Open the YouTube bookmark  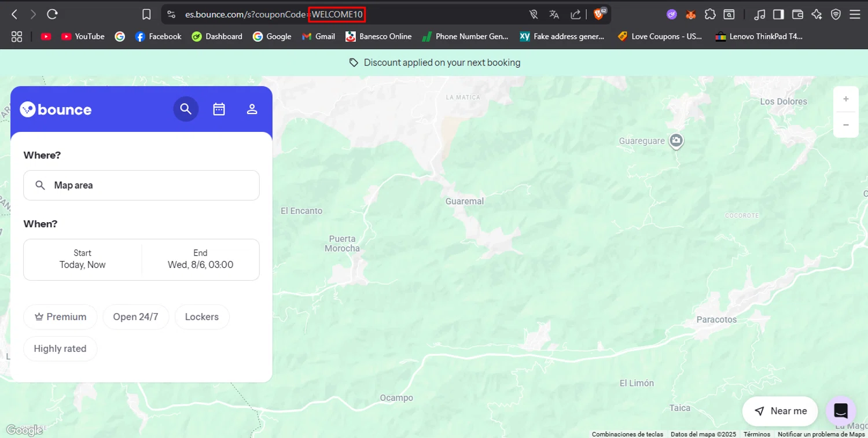coord(83,36)
